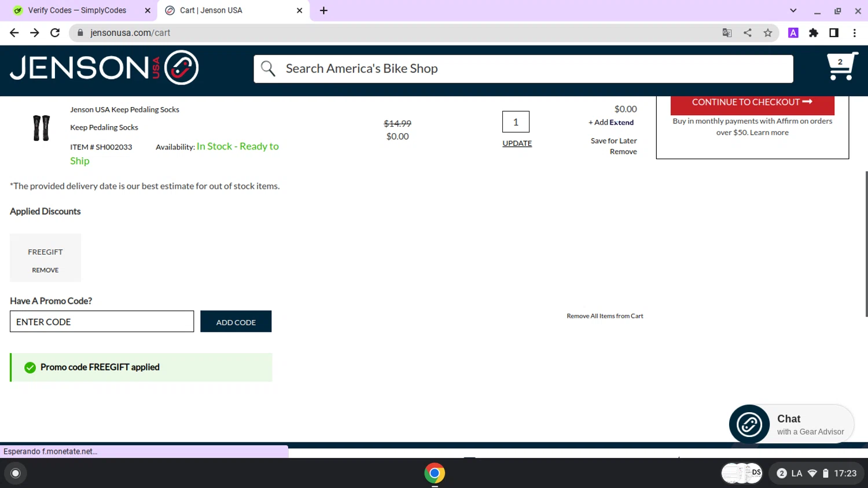Click In Stock - Ready to Ship text

pos(174,153)
